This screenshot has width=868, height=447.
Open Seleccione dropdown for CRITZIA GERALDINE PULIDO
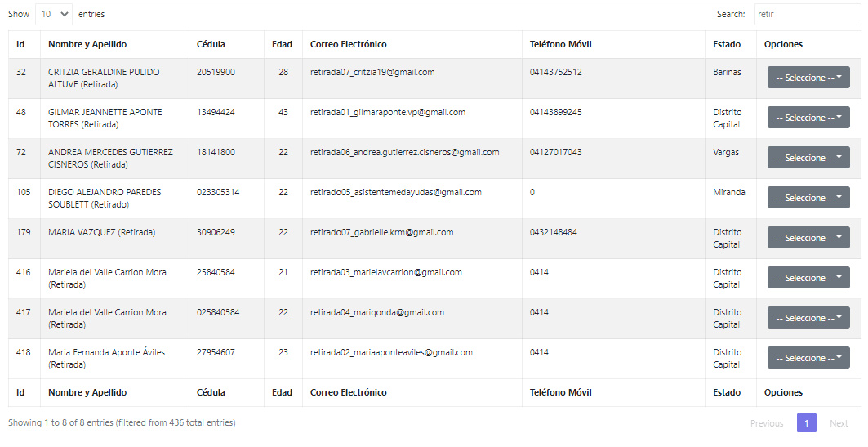click(x=808, y=78)
